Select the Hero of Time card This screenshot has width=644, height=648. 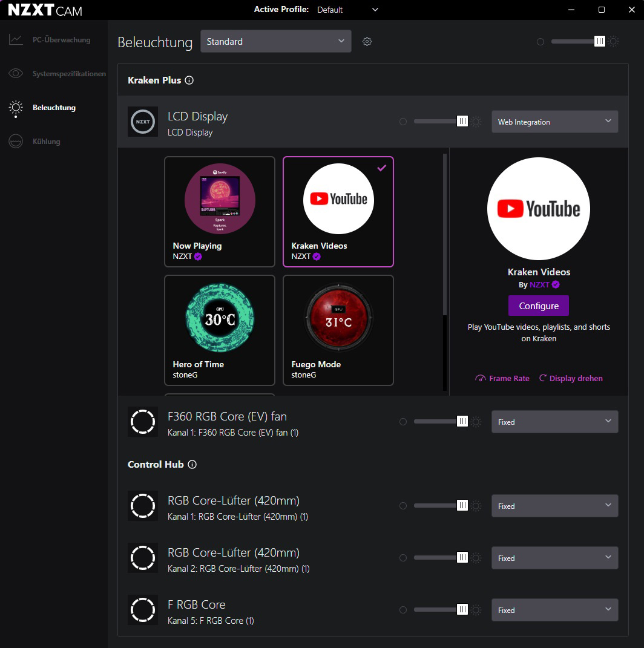(220, 330)
